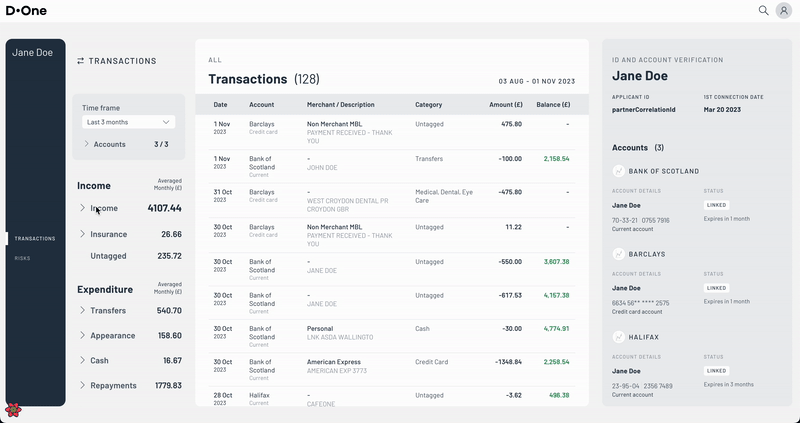Click the Bank of Scotland account icon

(x=618, y=171)
